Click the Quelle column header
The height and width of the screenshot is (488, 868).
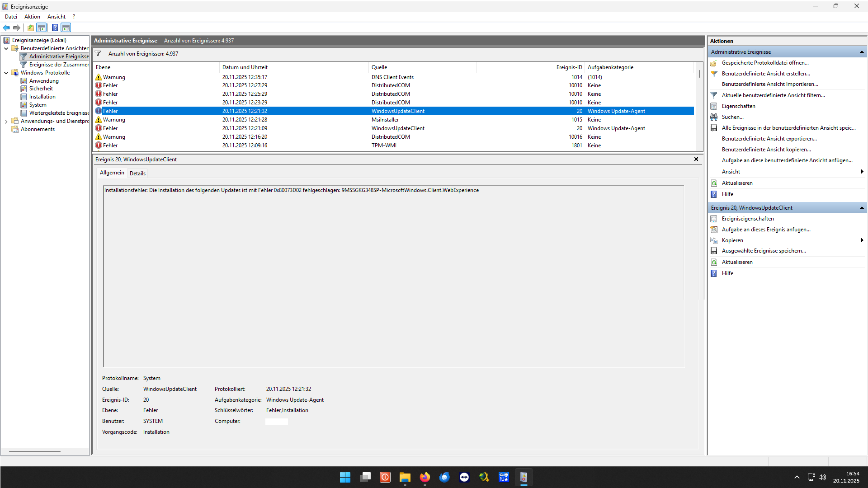tap(379, 67)
